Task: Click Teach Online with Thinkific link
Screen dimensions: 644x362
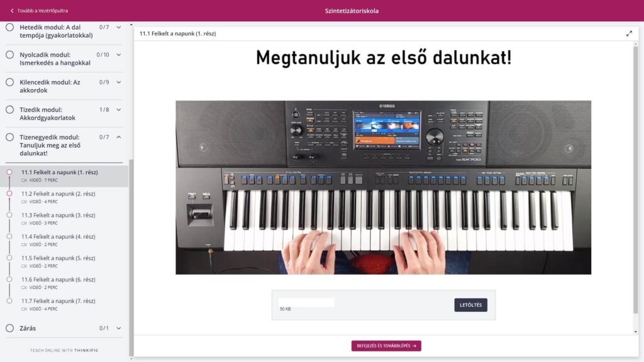Action: 64,351
